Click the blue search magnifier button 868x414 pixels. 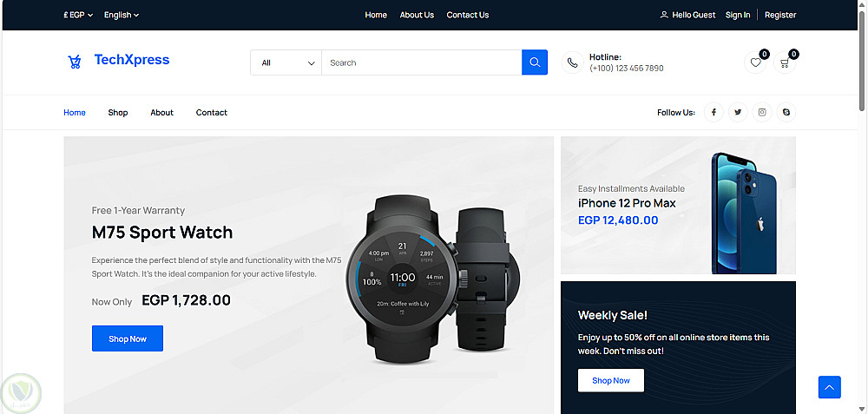[534, 62]
